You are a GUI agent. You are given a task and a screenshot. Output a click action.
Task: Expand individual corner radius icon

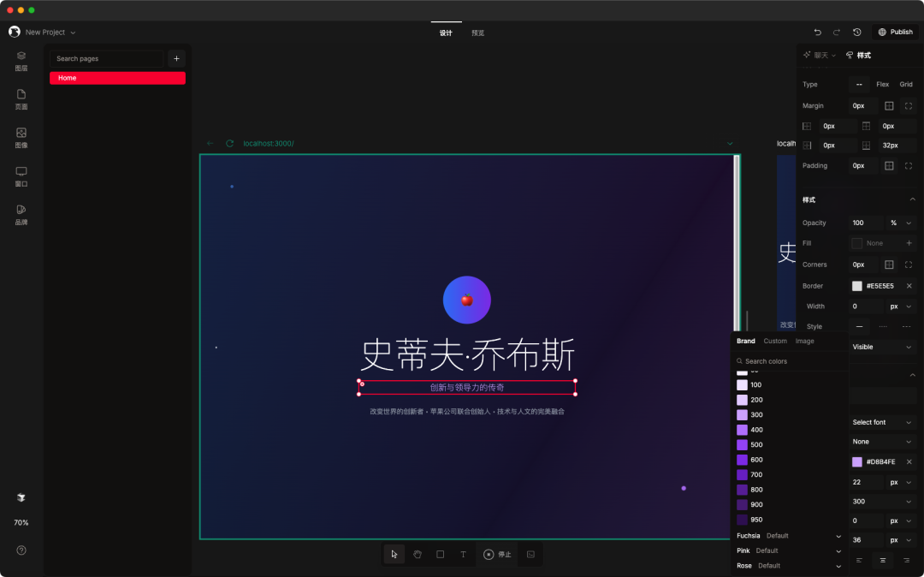[909, 265]
